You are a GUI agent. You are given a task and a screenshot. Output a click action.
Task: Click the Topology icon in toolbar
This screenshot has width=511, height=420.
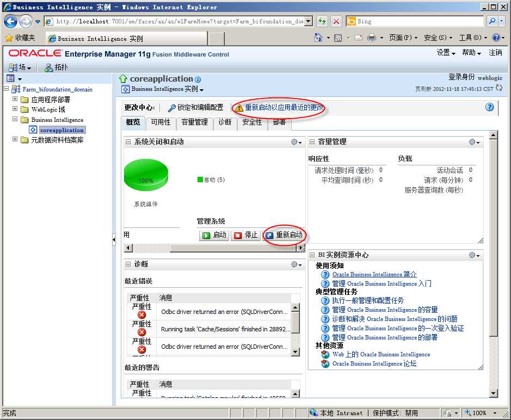[48, 67]
